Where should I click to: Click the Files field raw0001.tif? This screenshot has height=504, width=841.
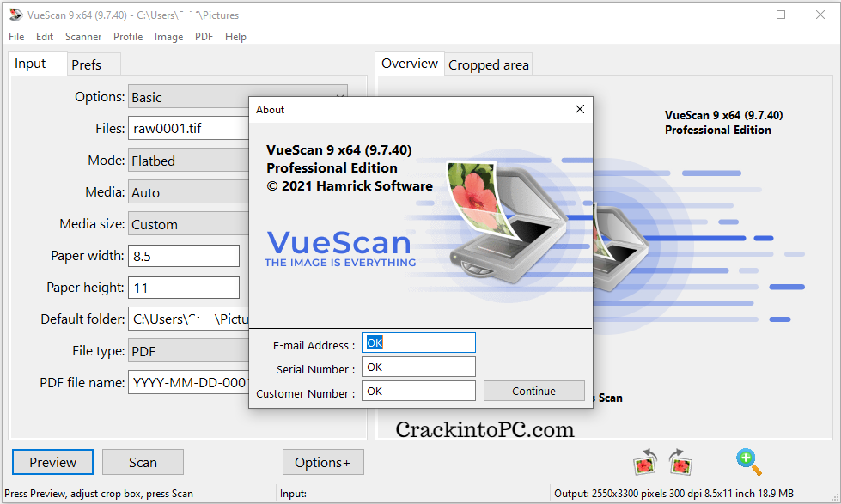(x=188, y=128)
